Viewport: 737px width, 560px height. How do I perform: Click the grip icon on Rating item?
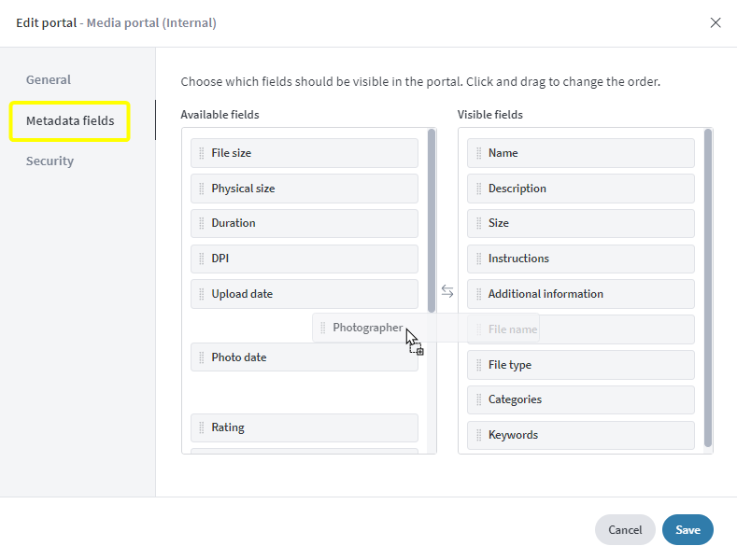click(x=201, y=427)
